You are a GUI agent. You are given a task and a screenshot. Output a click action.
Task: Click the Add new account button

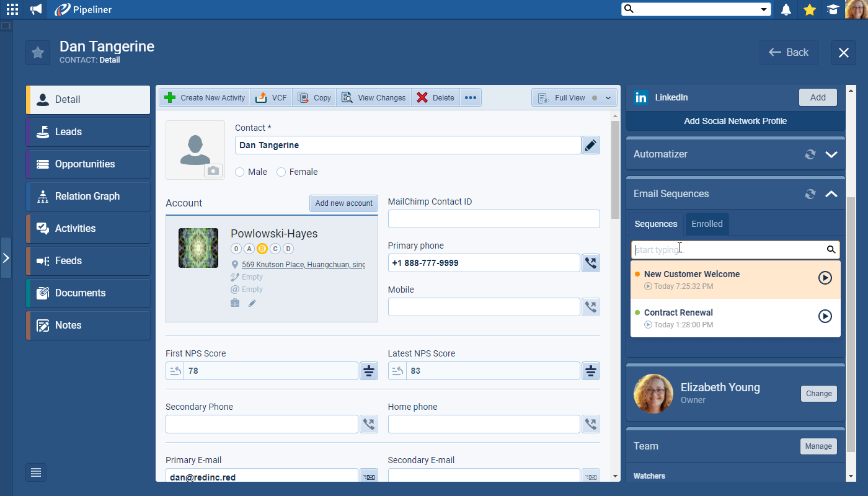343,203
